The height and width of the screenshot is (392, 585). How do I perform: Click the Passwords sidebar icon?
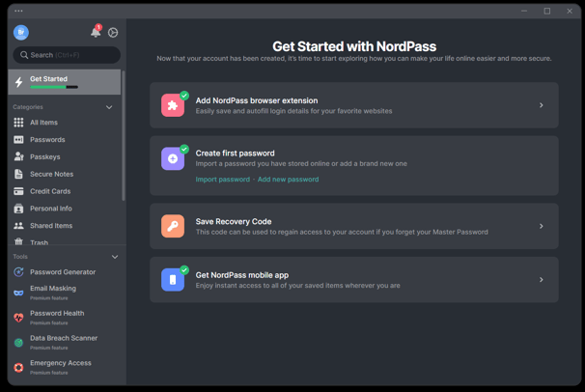18,139
